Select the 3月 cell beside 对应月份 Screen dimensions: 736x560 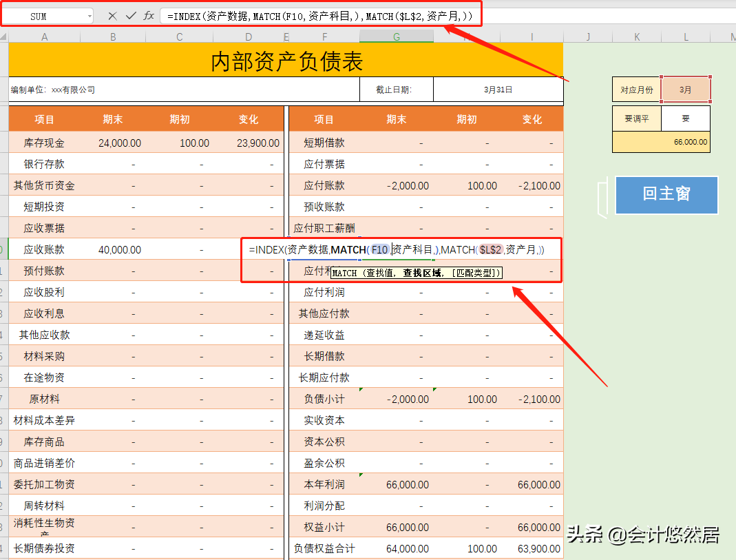[686, 89]
